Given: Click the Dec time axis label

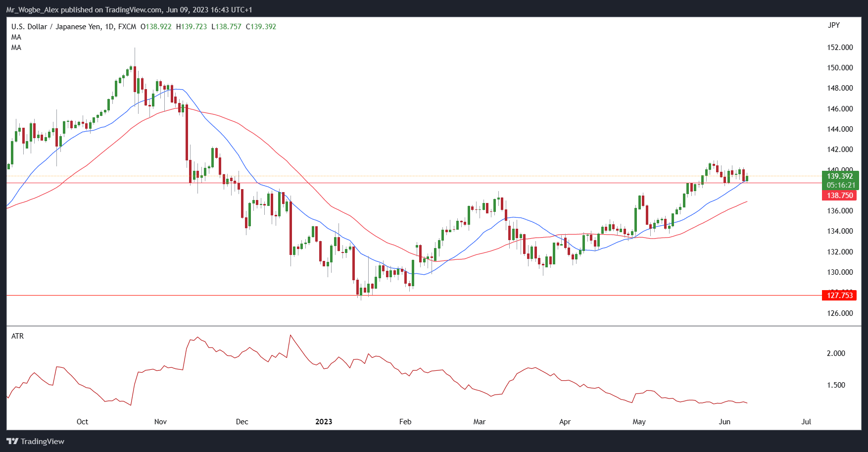Looking at the screenshot, I should [x=242, y=422].
